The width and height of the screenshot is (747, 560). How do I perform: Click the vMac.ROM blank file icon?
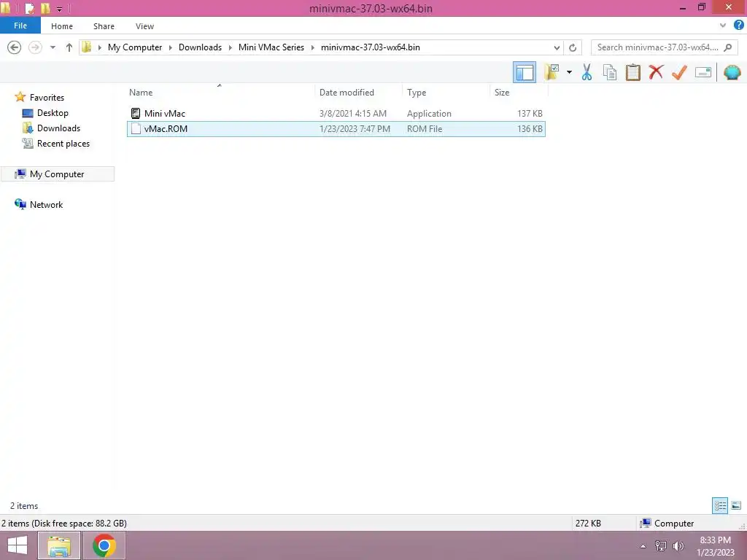[x=136, y=128]
